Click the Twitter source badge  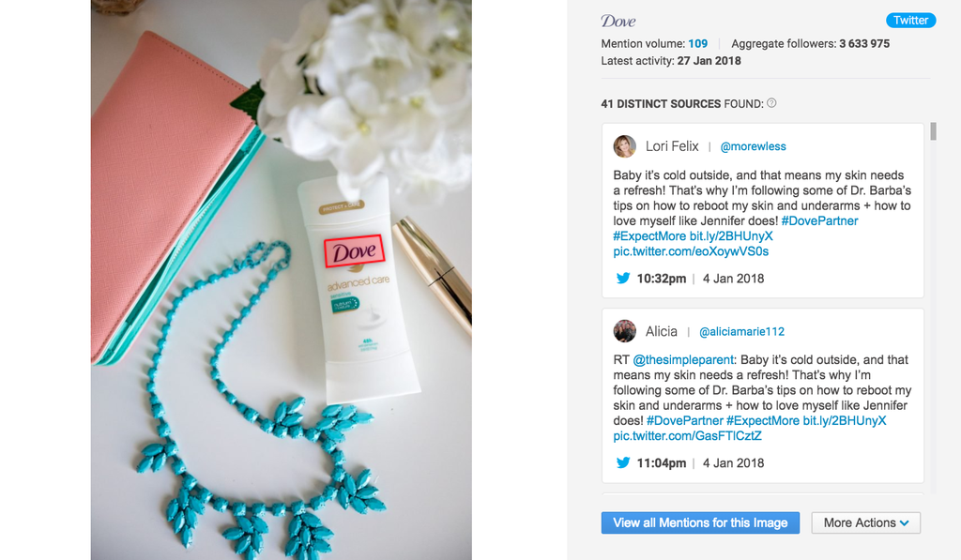coord(910,21)
